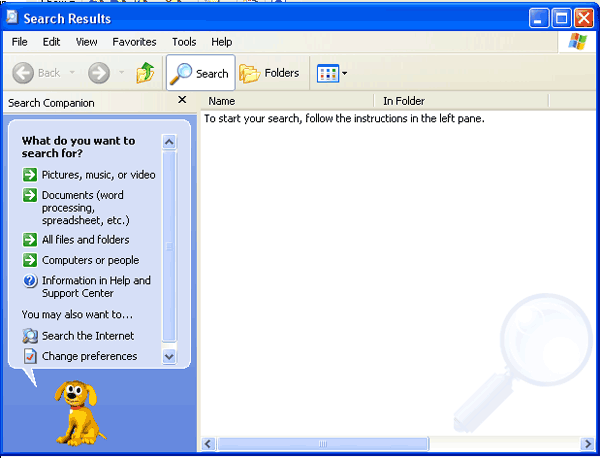The image size is (600, 458).
Task: Click the Forward arrow icon
Action: (98, 73)
